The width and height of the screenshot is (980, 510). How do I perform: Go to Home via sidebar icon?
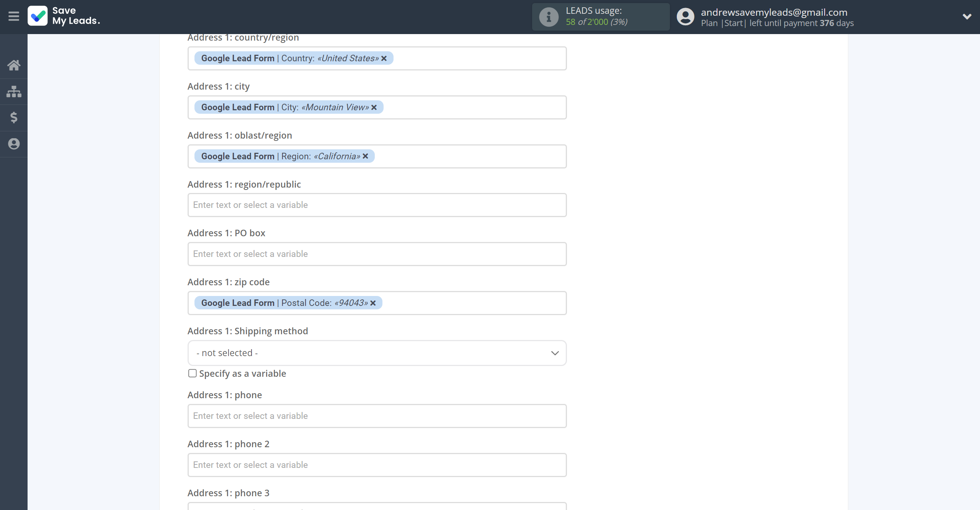click(x=14, y=65)
